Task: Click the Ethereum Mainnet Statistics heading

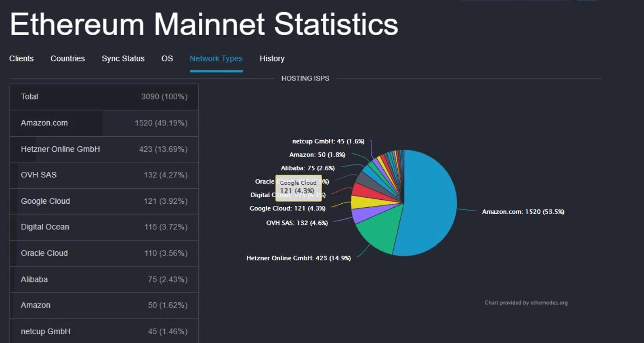Action: [x=204, y=24]
